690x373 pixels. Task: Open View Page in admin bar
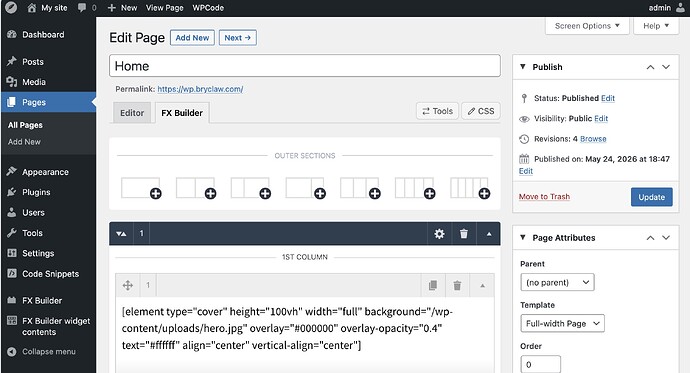[165, 7]
